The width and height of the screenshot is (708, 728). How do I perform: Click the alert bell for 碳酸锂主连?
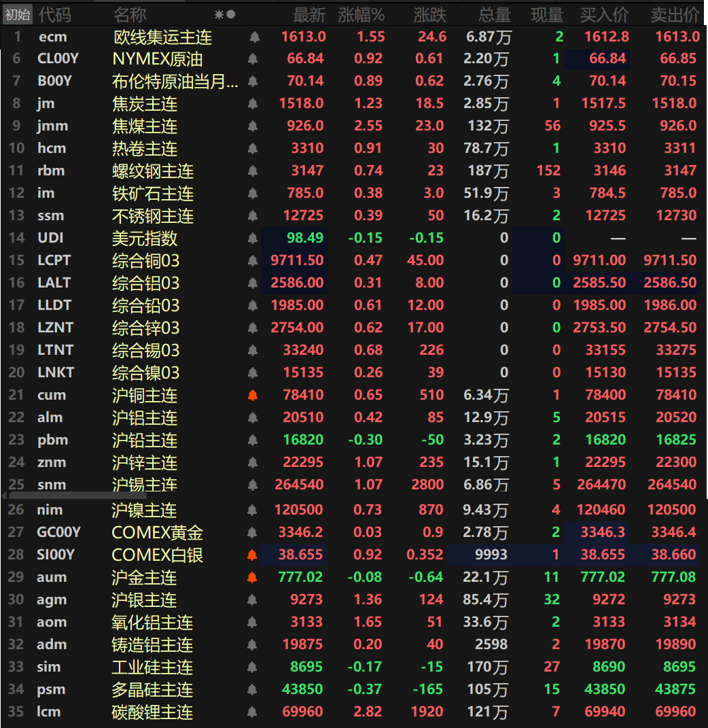[253, 712]
